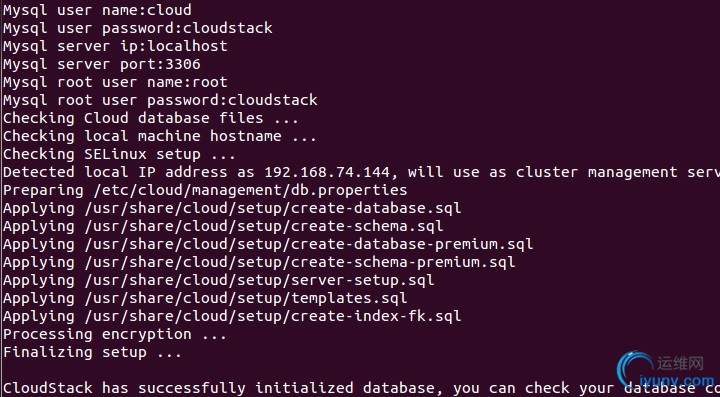Click the Mysql root user password line
Viewport: 720px width, 397px height.
160,100
